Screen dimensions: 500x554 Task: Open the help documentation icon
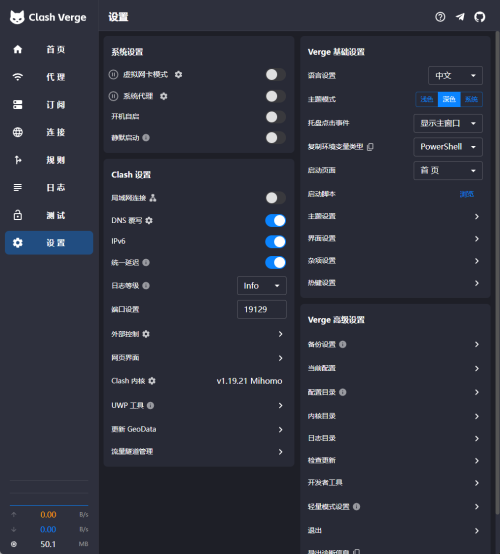pyautogui.click(x=440, y=17)
